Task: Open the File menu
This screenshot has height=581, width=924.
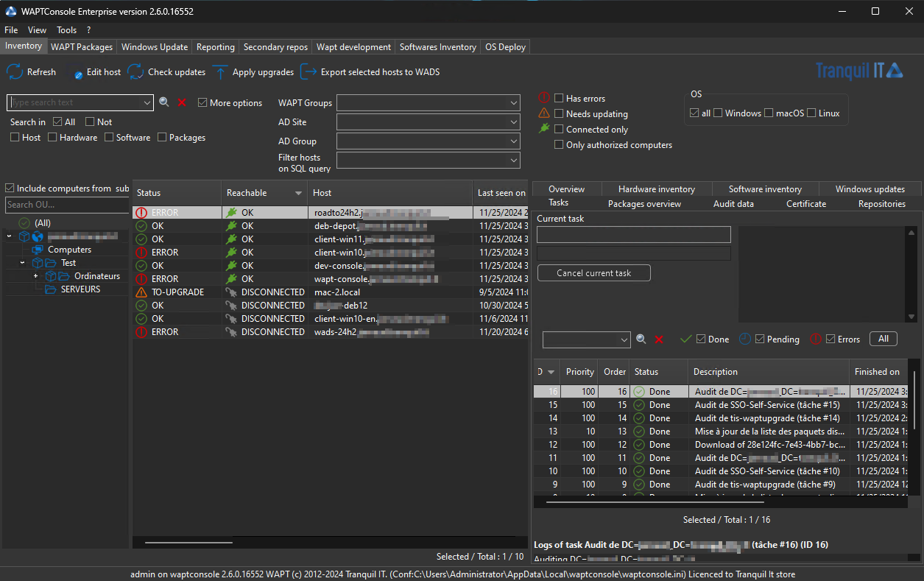Action: click(x=11, y=30)
